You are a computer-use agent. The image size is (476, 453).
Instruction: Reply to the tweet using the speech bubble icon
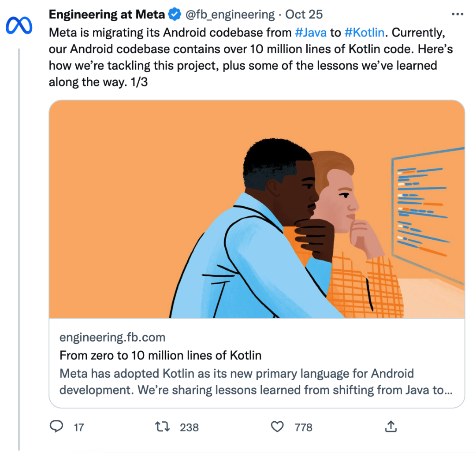click(58, 427)
